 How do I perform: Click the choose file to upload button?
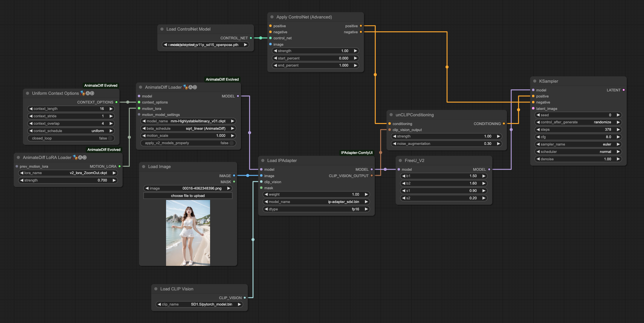point(188,196)
